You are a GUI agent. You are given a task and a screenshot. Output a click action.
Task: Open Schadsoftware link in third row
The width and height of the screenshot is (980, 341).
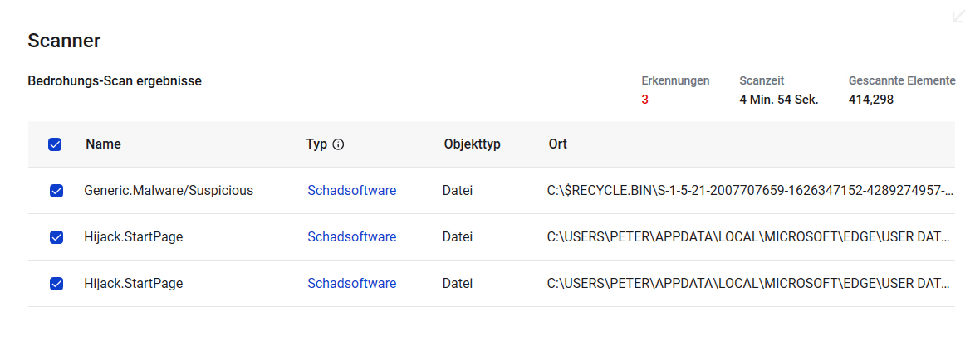click(x=351, y=283)
